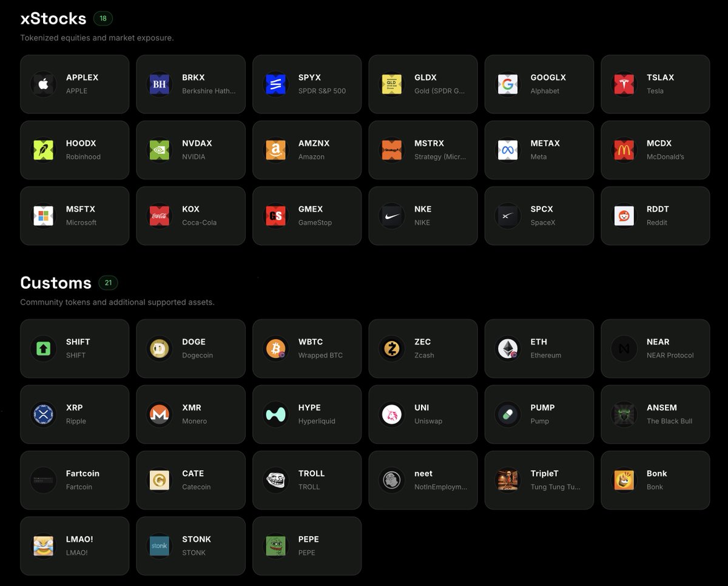Viewport: 728px width, 586px height.
Task: Click the Wrapped BTC bitcoin icon
Action: point(275,349)
